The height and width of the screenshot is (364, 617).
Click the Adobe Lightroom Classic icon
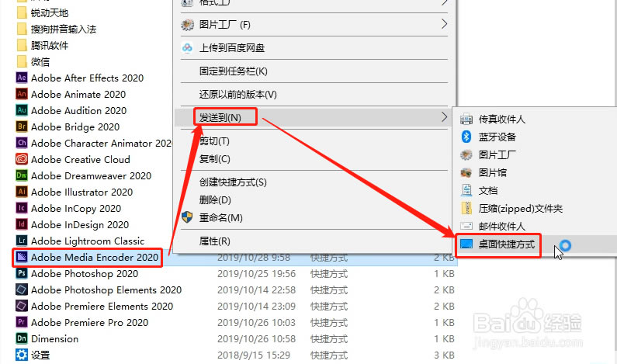[x=22, y=241]
